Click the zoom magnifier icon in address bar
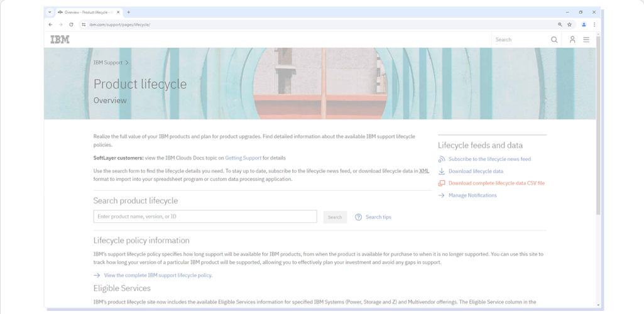644x314 pixels. [560, 24]
